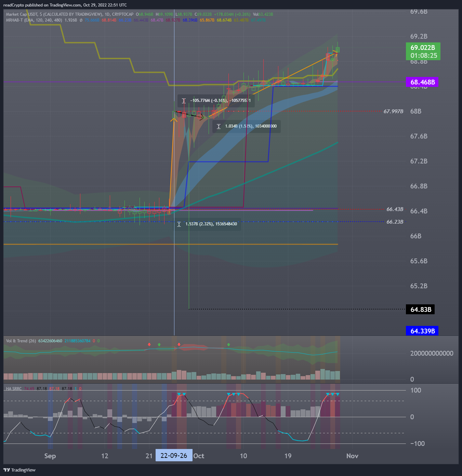Image resolution: width=462 pixels, height=476 pixels.
Task: Click the Oct label on the time axis
Action: (x=199, y=456)
